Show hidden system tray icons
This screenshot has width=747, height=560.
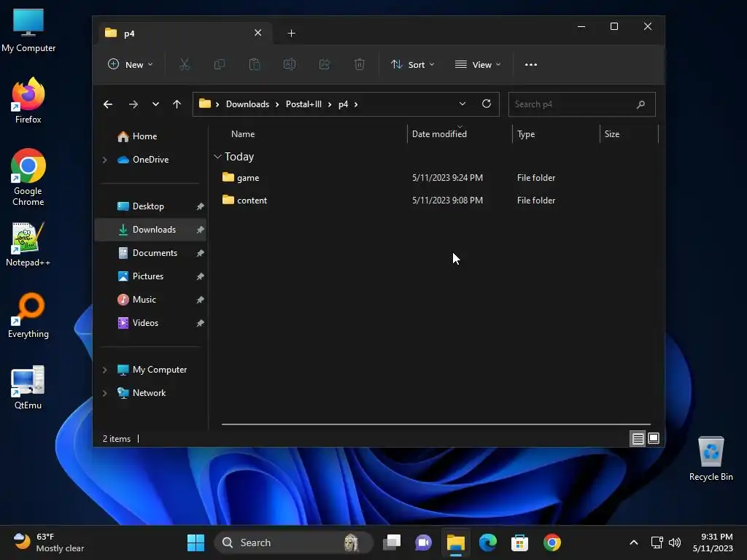click(x=634, y=542)
